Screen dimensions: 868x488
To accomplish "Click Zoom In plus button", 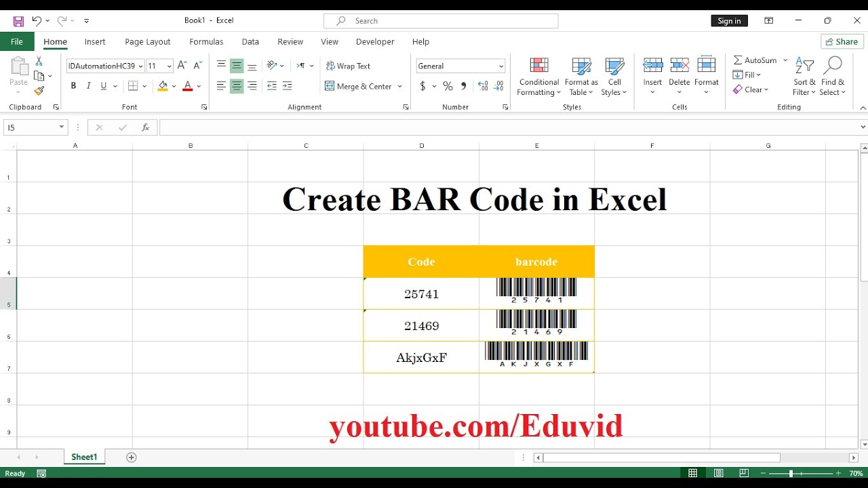I will (838, 473).
